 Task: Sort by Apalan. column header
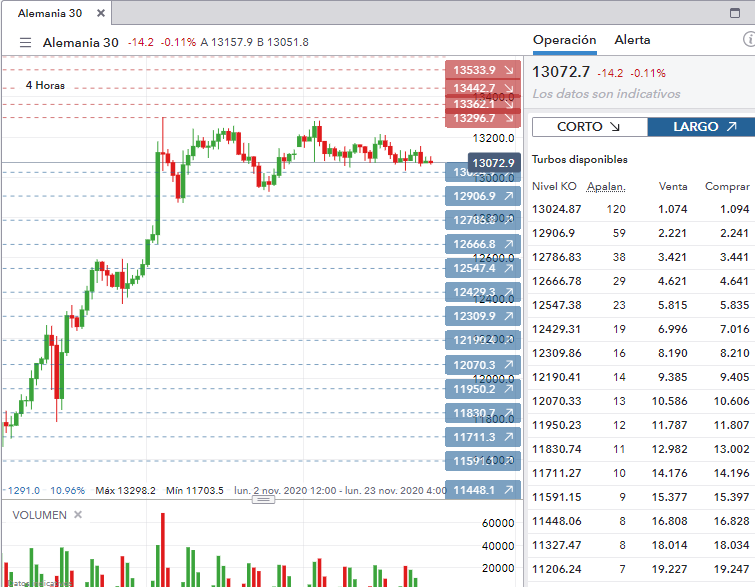pyautogui.click(x=606, y=186)
